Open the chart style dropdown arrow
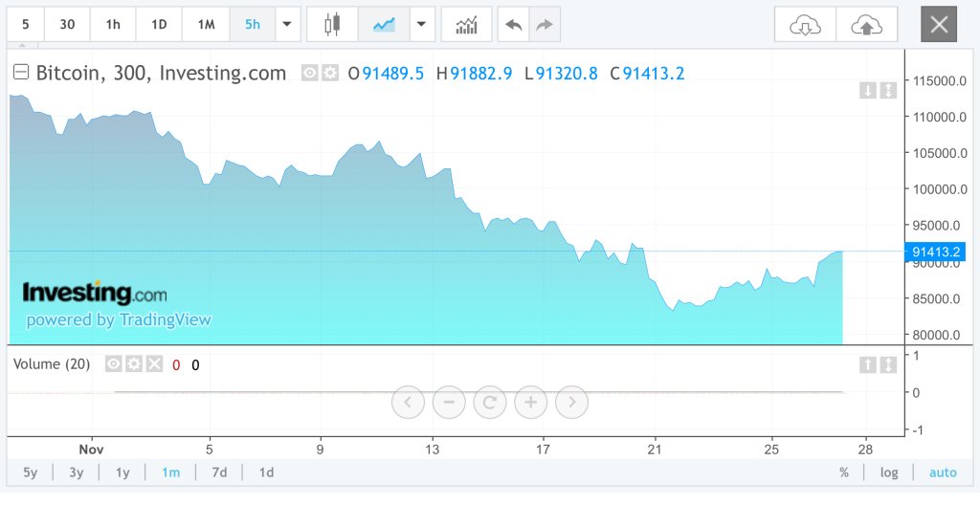This screenshot has width=980, height=505. point(420,24)
